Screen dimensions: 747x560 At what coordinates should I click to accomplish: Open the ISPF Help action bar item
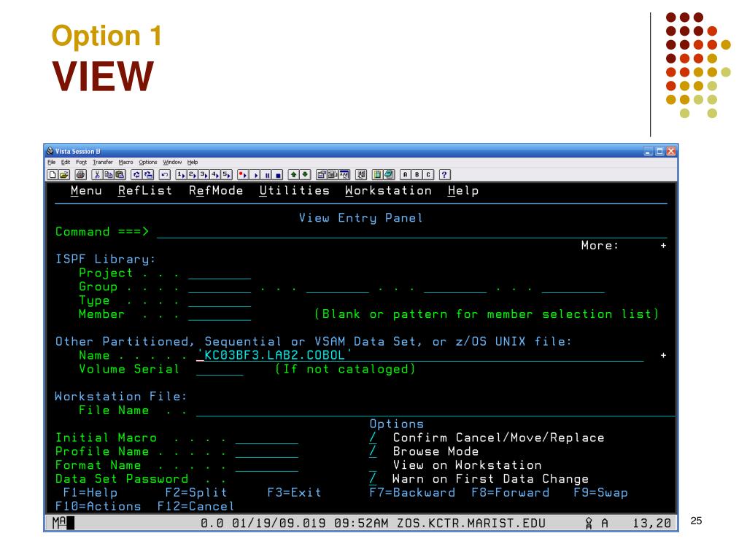463,190
